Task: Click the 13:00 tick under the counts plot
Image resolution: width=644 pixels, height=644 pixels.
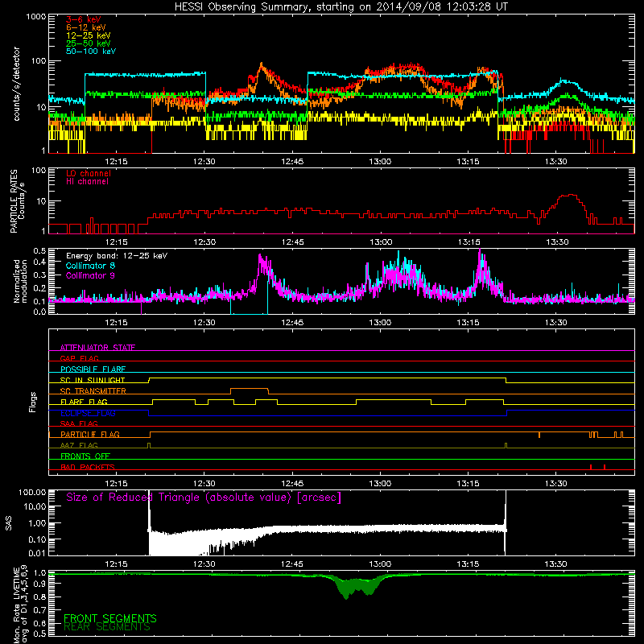Action: tap(380, 162)
